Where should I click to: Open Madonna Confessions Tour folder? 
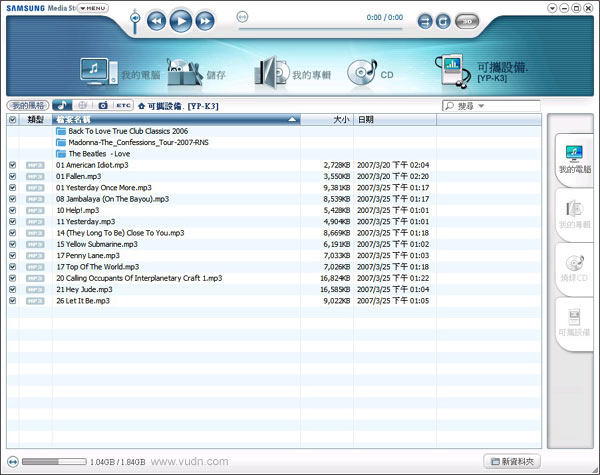132,142
